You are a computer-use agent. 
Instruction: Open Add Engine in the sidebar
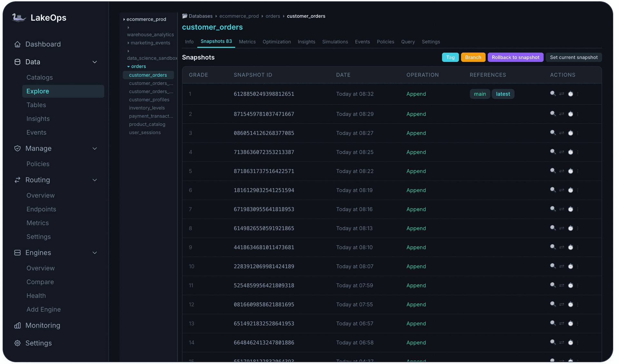44,310
